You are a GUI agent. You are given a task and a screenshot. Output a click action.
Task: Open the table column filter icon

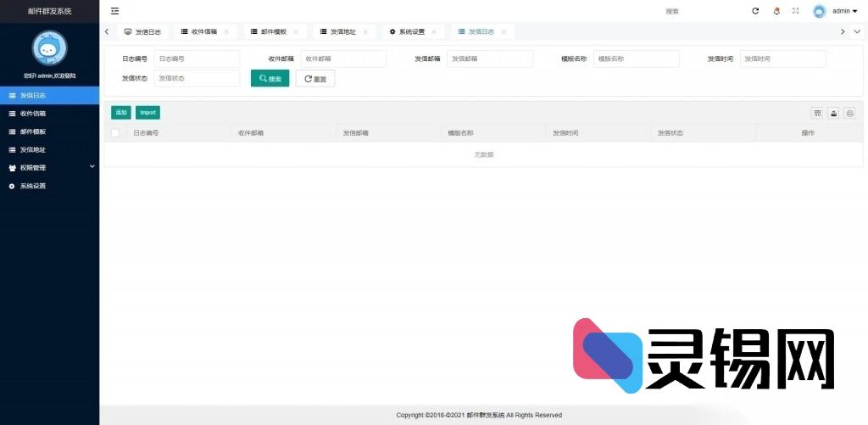[817, 113]
